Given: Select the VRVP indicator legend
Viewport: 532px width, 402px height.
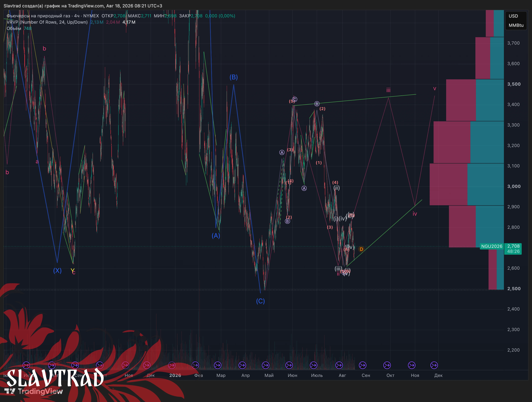Looking at the screenshot, I should (47, 22).
